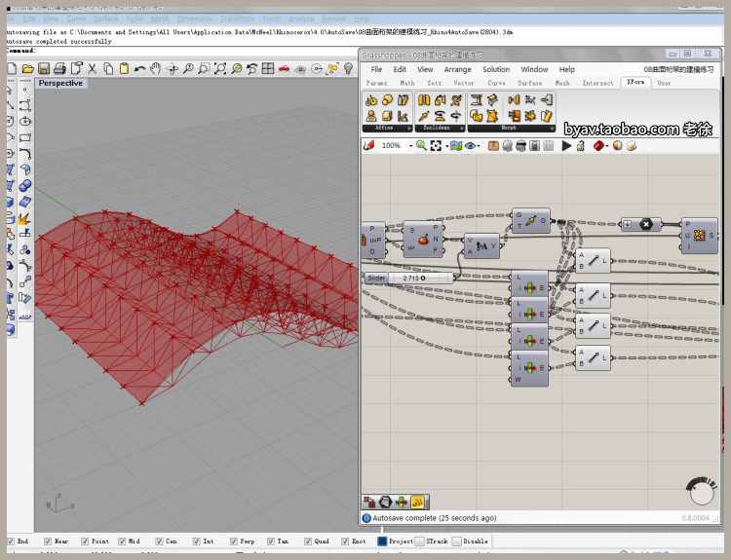Viewport: 731px width, 560px height.
Task: Click the Slider 2.713 number slider
Action: tap(409, 278)
